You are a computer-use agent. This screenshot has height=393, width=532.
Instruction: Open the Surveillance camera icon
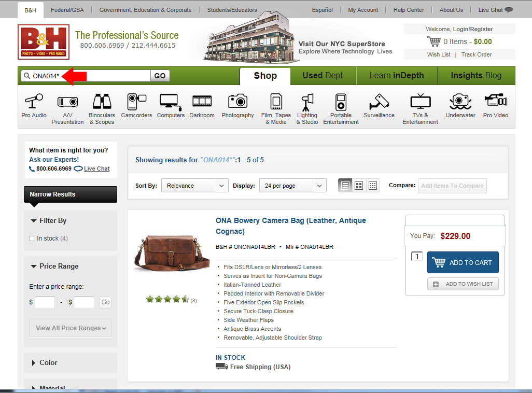click(379, 102)
